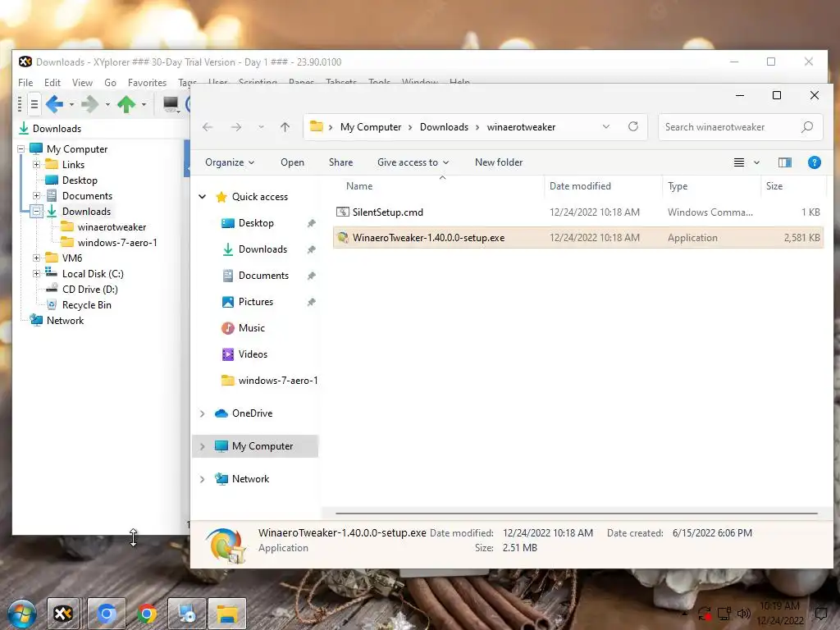This screenshot has height=630, width=840.
Task: Open the View menu in XYplorer
Action: coord(82,83)
